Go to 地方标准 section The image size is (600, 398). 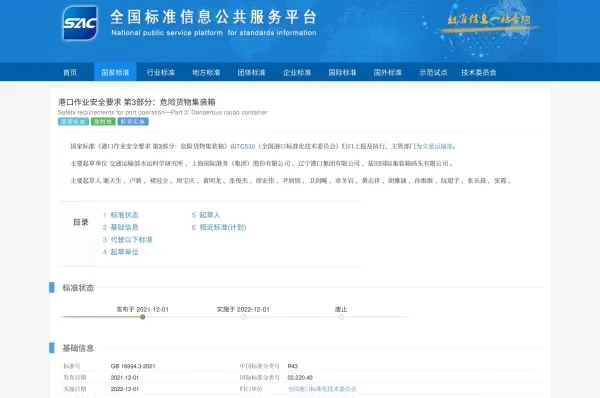point(206,72)
